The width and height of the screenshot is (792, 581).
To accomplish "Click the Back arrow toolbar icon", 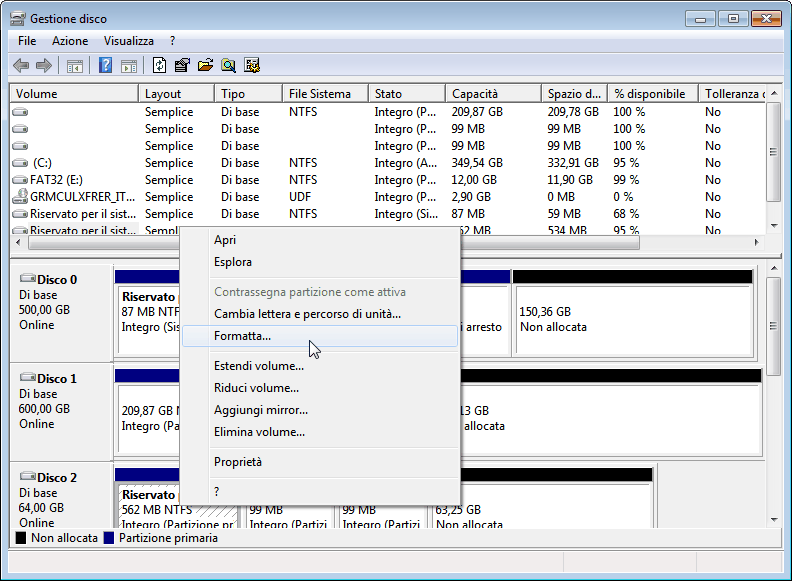I will [x=21, y=66].
